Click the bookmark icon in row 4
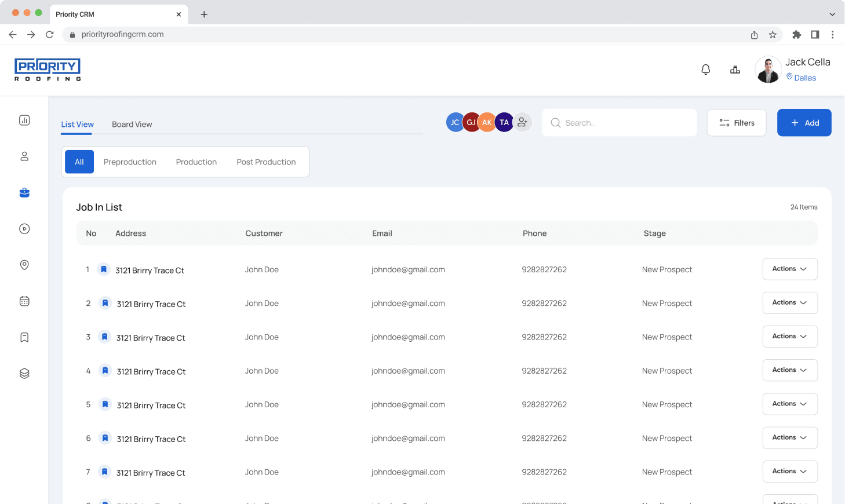This screenshot has width=845, height=504. 105,370
